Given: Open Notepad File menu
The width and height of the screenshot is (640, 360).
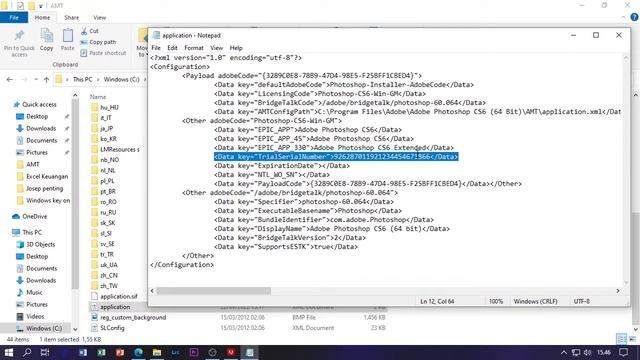Looking at the screenshot, I should [x=156, y=48].
